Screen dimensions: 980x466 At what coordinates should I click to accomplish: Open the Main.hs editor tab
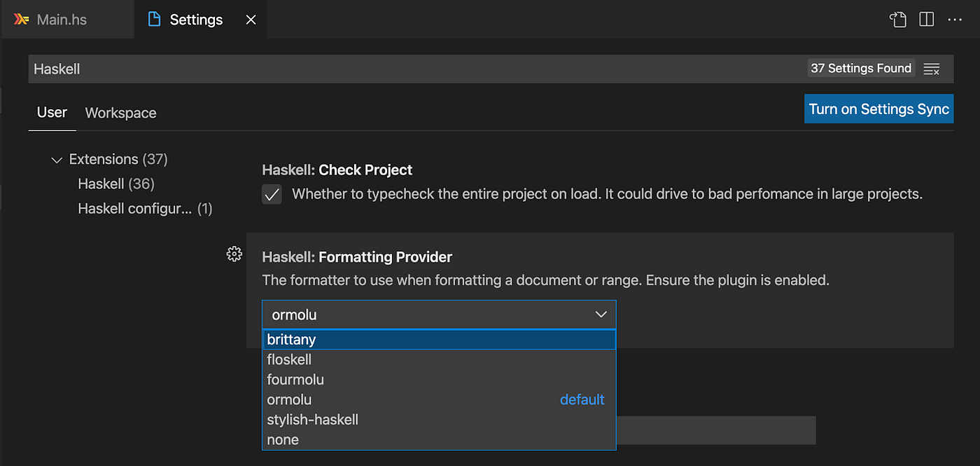coord(62,20)
